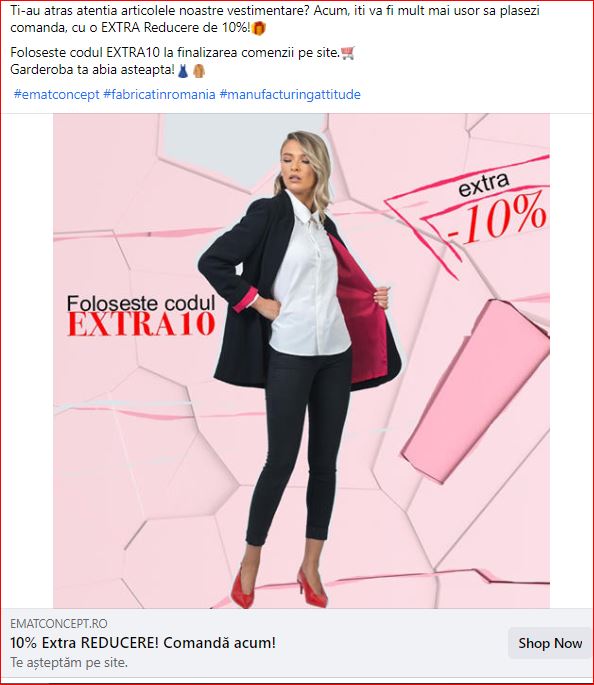594x685 pixels.
Task: Click the shopping cart emoji
Action: tap(348, 53)
